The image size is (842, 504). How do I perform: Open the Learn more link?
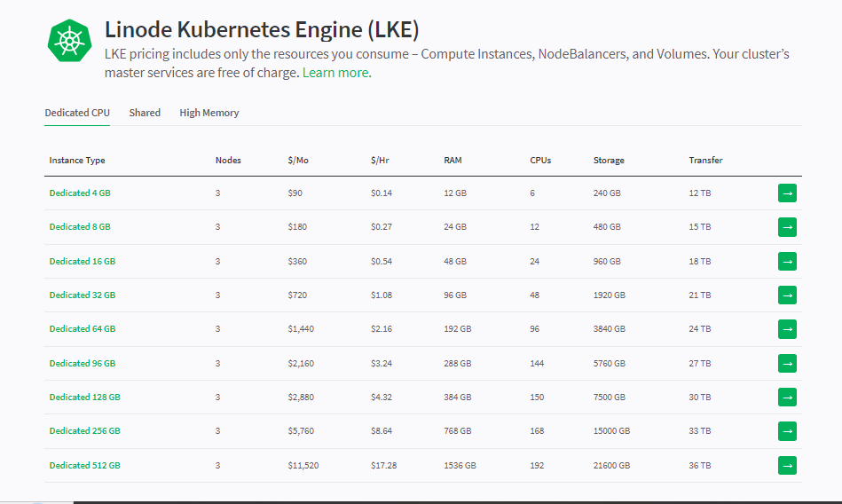tap(336, 73)
